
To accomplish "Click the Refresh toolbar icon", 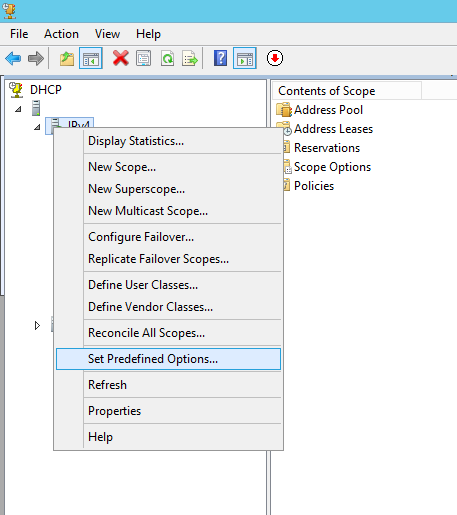I will click(167, 58).
